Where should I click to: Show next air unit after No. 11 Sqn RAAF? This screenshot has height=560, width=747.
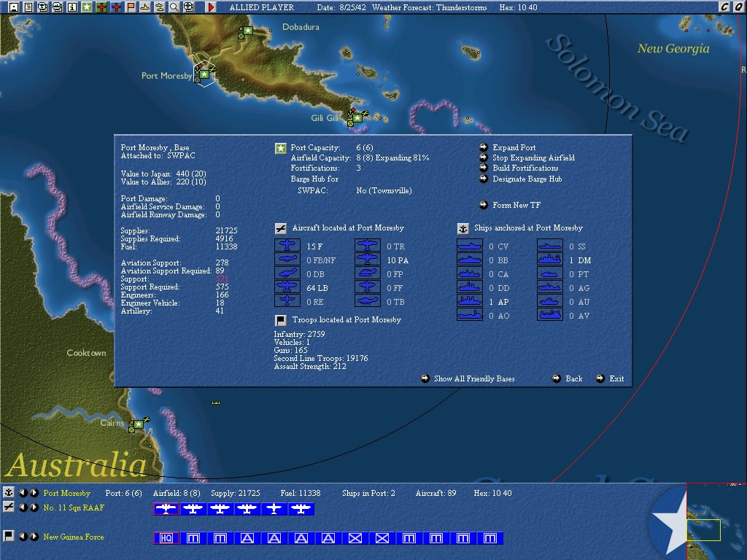(x=34, y=507)
